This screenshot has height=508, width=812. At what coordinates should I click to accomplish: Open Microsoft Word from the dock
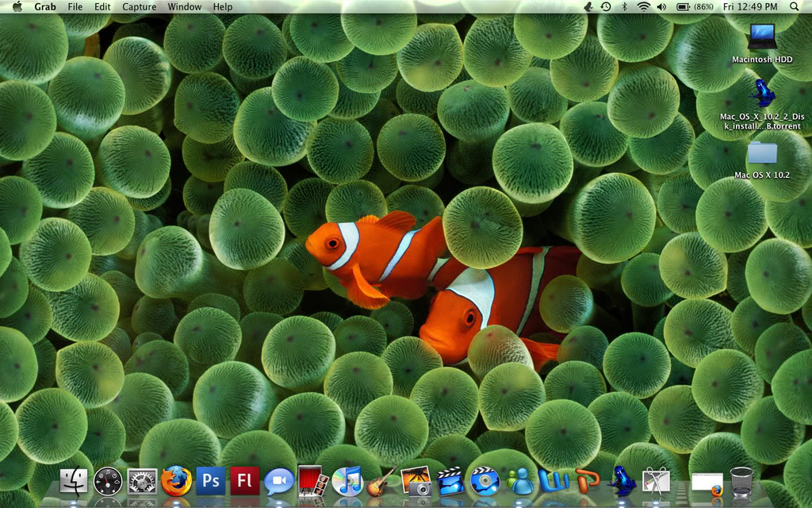pos(553,481)
